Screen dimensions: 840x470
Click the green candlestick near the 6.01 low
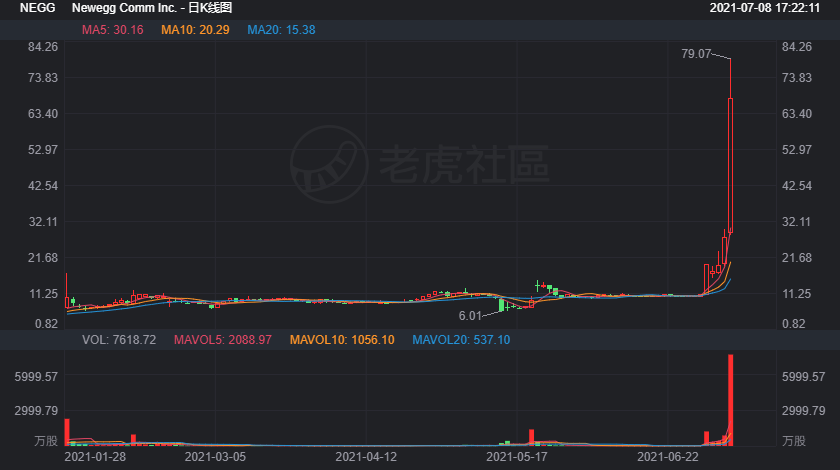pos(501,305)
